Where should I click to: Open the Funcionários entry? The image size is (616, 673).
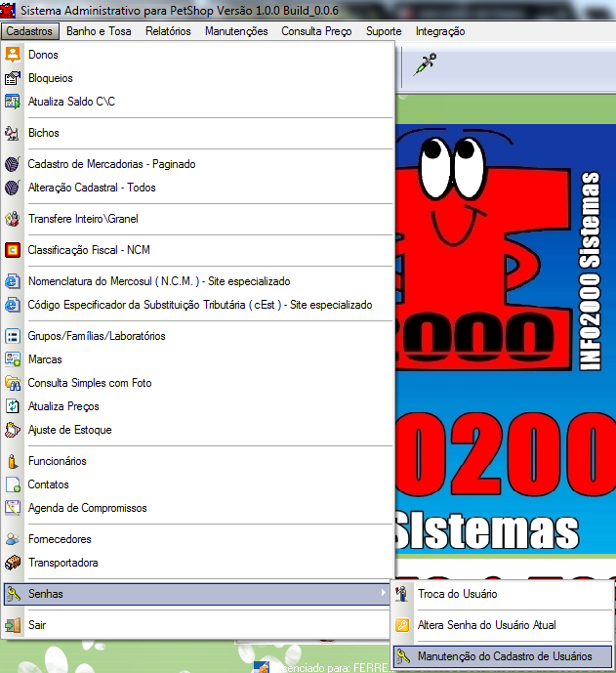(x=198, y=461)
